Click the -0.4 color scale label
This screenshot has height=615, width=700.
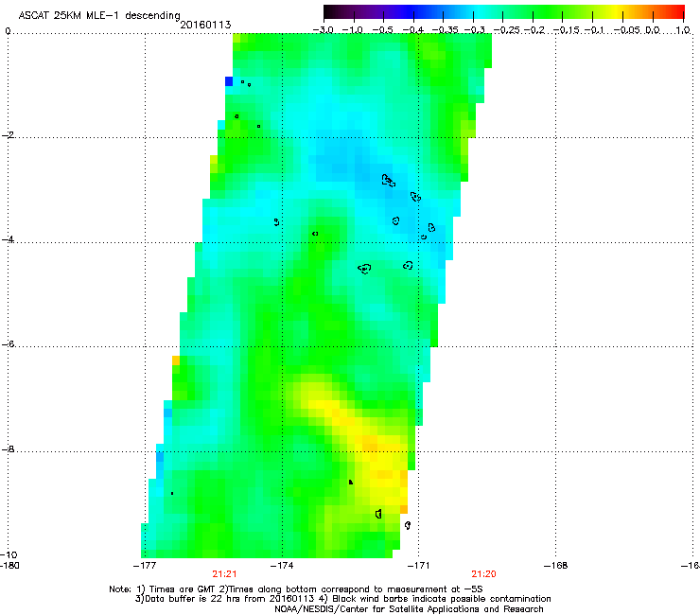413,30
